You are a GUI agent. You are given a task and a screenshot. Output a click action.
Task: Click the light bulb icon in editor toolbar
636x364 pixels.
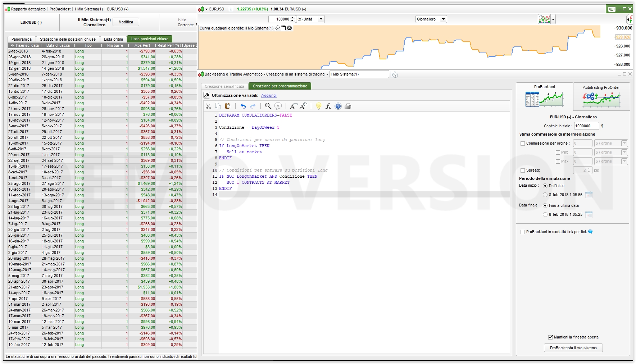(x=318, y=106)
